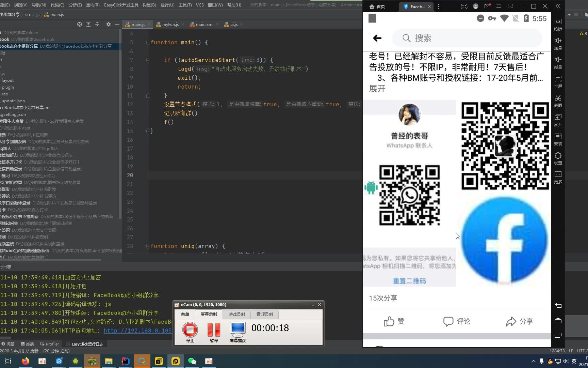The width and height of the screenshot is (588, 368).
Task: Open the WhatsApp contact QR image
Action: point(409,193)
